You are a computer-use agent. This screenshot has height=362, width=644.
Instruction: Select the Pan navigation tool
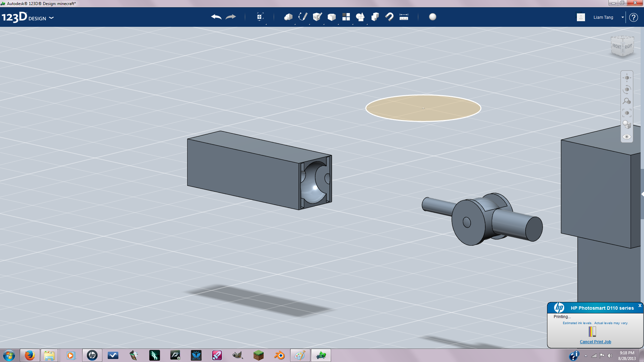coord(627,78)
